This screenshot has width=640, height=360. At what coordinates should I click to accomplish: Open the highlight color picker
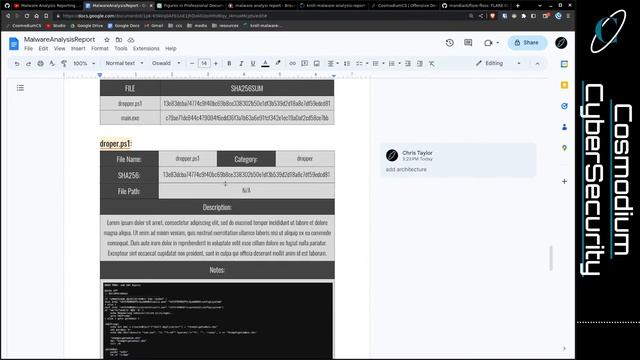click(278, 64)
